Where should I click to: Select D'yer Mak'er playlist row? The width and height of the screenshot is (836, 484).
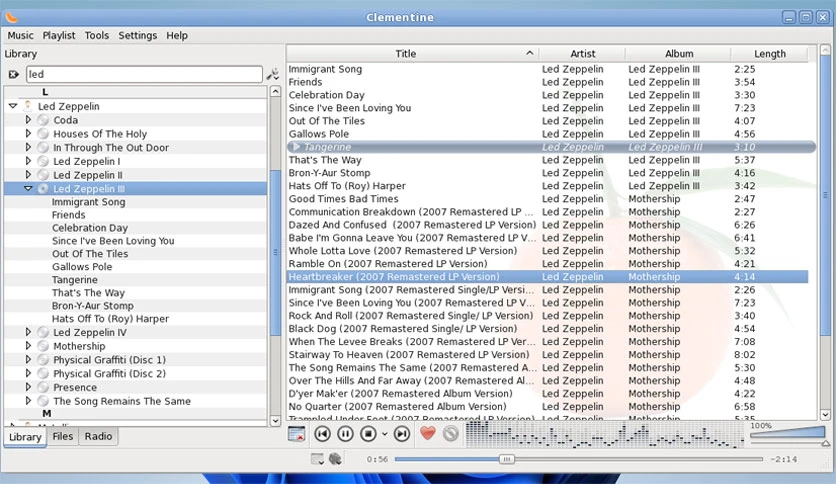coord(548,393)
